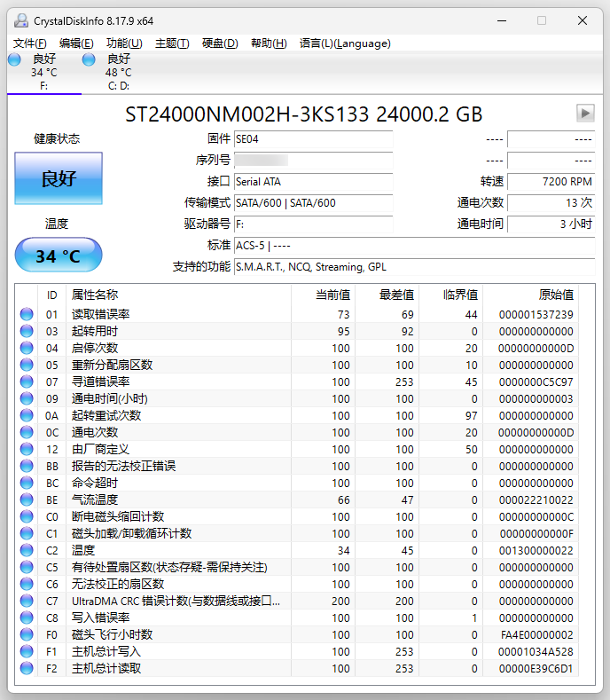Open the 语言(L)(Language) menu
This screenshot has width=610, height=700.
pyautogui.click(x=345, y=43)
